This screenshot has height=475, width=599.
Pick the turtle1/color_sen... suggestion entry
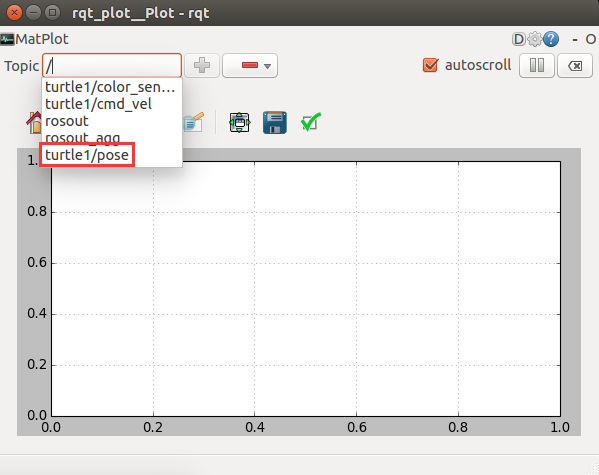click(x=110, y=87)
